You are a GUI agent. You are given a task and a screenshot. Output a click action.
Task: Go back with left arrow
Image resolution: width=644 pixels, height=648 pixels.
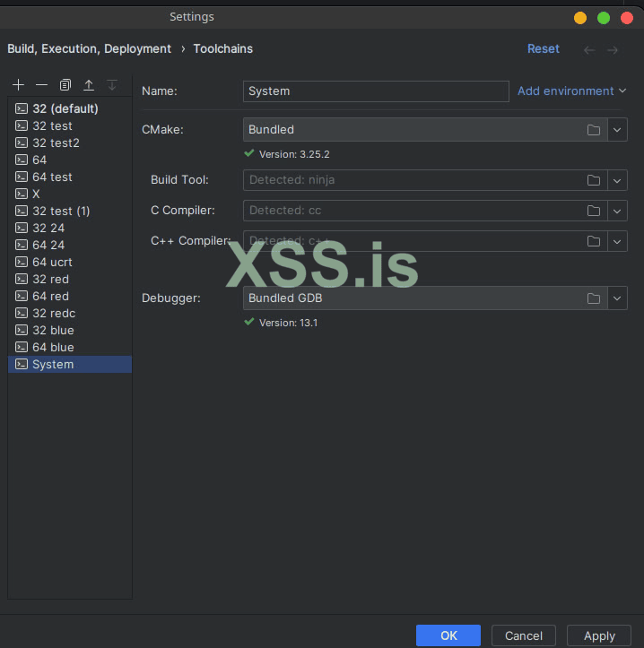click(x=589, y=50)
